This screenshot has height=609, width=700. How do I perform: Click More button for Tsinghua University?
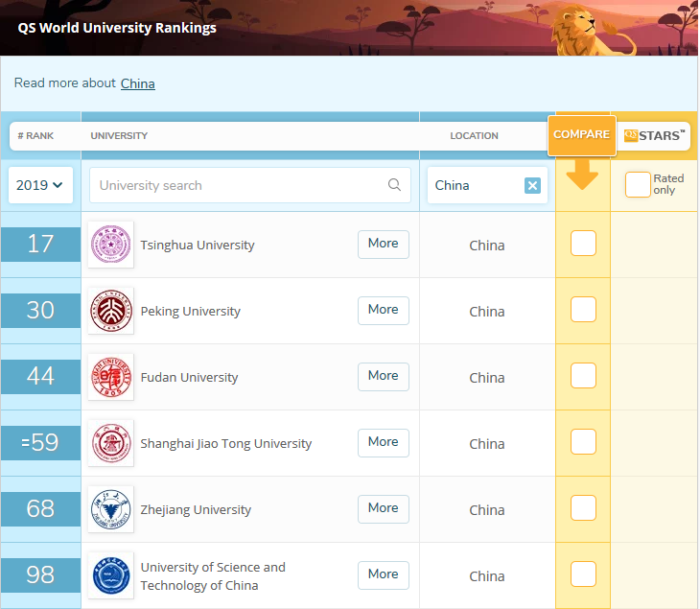pos(383,244)
